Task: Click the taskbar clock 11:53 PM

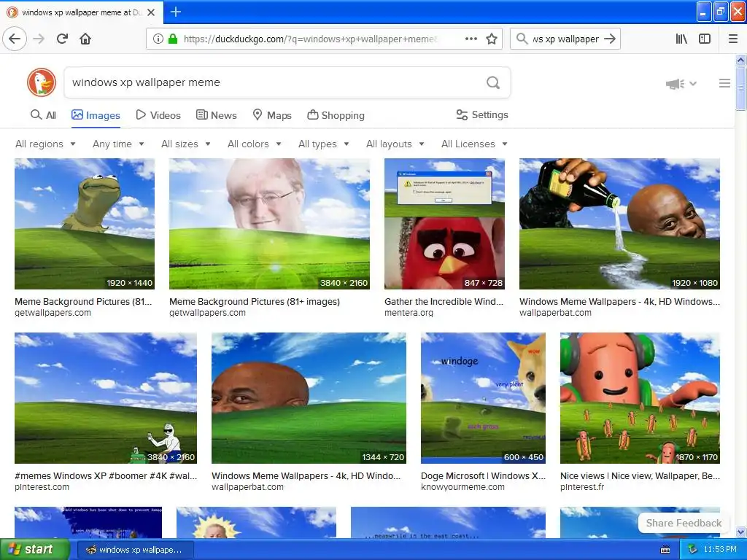Action: (720, 550)
